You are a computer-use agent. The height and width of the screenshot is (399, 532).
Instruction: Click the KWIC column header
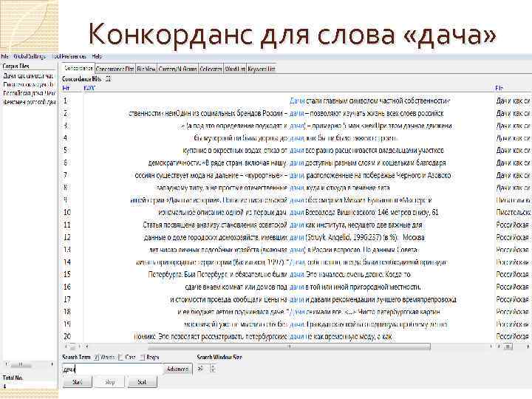coord(89,88)
